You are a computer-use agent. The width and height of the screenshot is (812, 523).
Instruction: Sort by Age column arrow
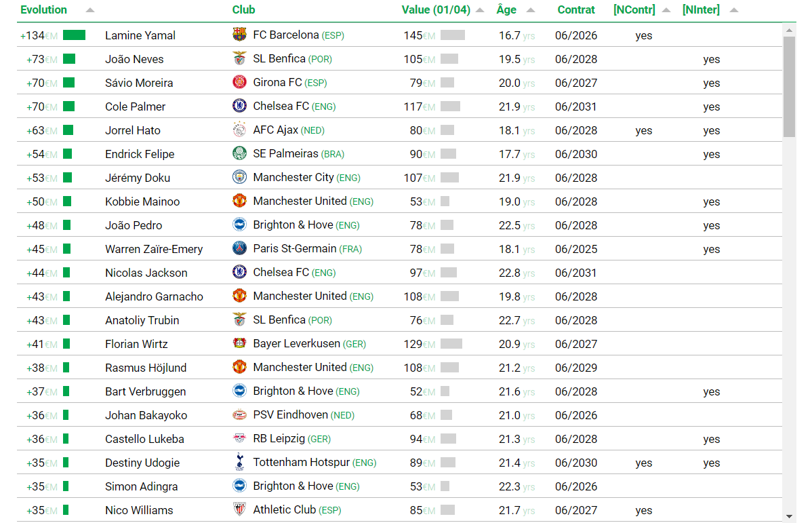530,10
